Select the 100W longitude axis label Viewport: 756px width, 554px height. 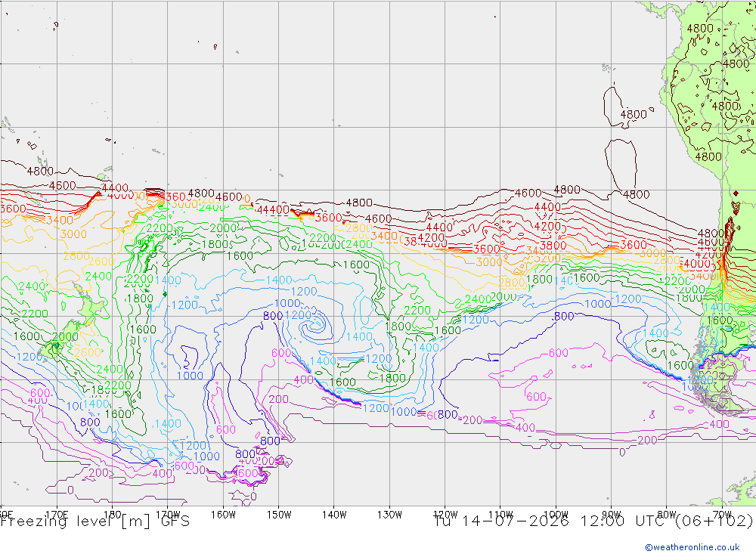(x=556, y=515)
